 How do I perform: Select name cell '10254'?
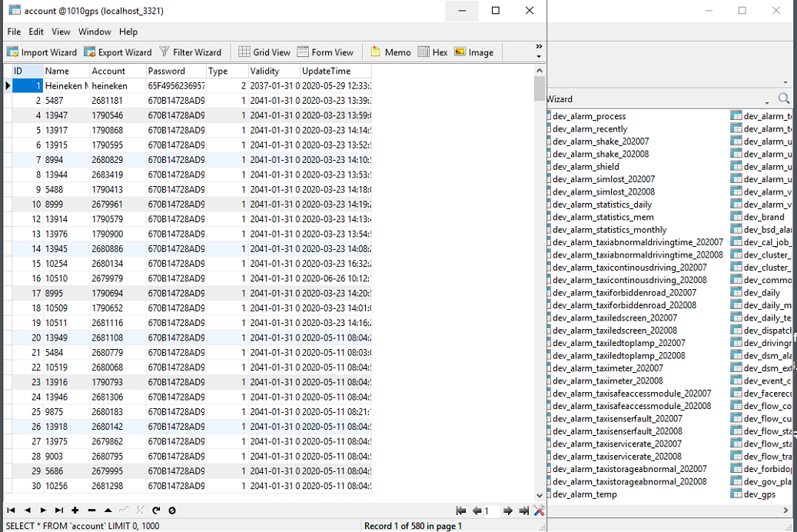[x=66, y=264]
